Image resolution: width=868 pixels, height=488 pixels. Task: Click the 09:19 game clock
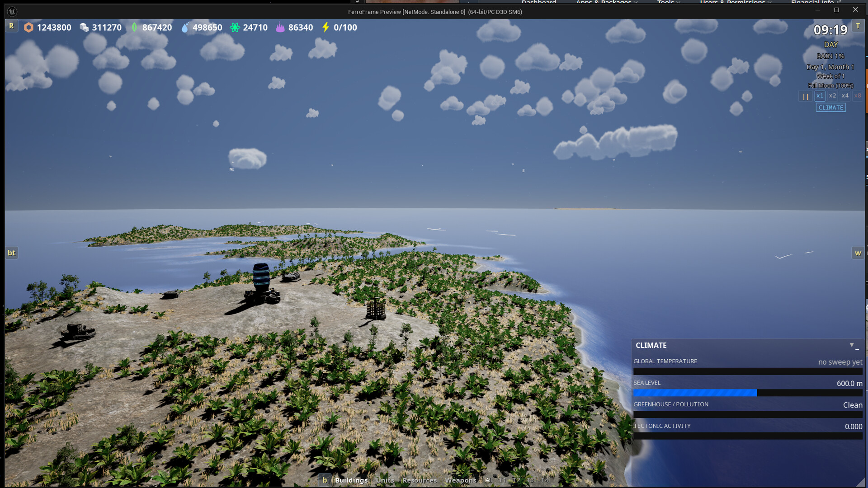tap(830, 30)
